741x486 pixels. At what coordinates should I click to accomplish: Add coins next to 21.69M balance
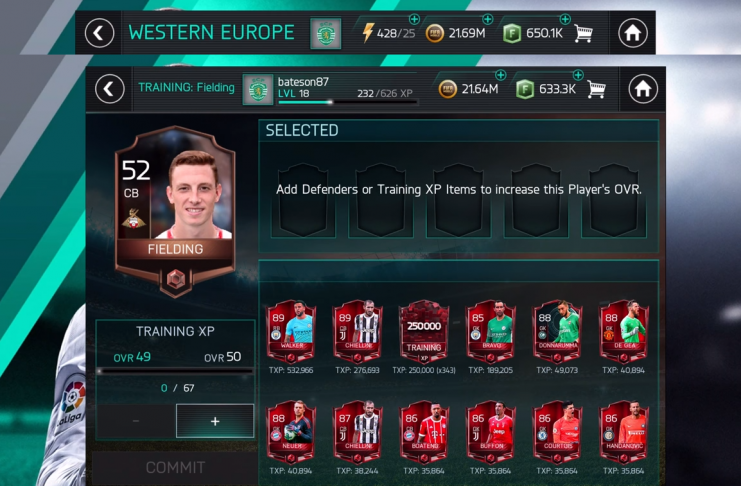(488, 19)
